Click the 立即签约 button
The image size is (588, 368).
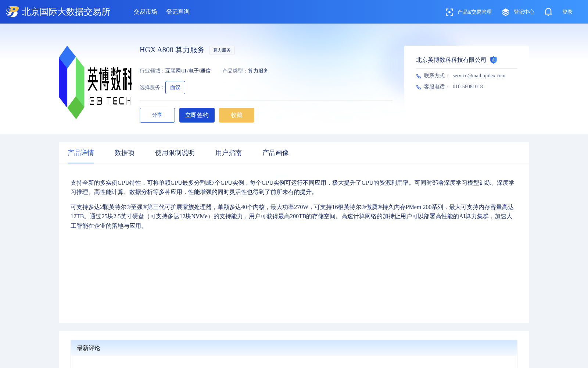[x=197, y=115]
